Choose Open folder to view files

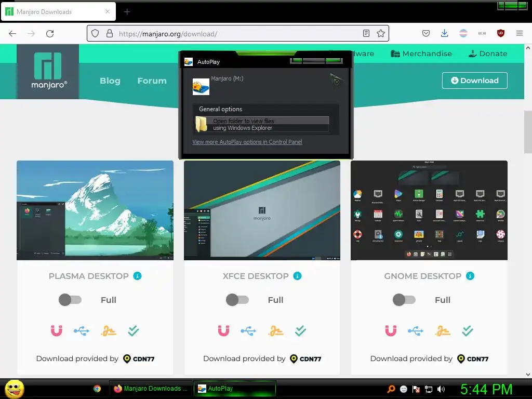(x=262, y=124)
